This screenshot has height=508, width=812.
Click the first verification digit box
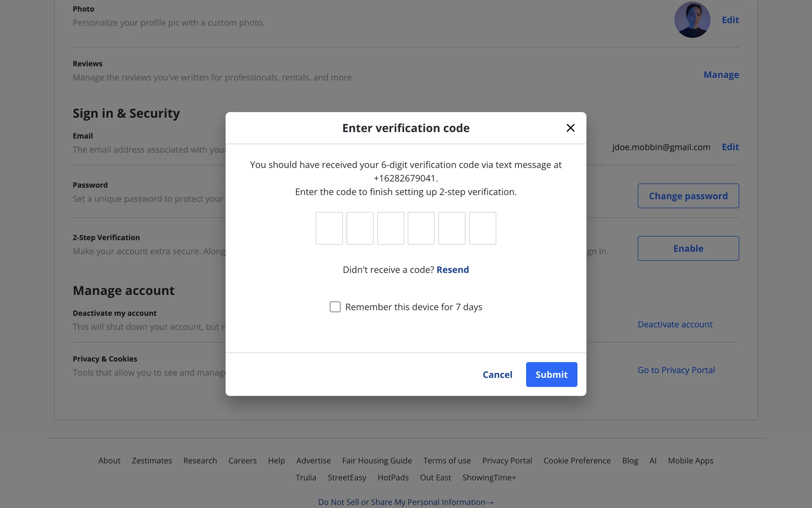coord(329,228)
